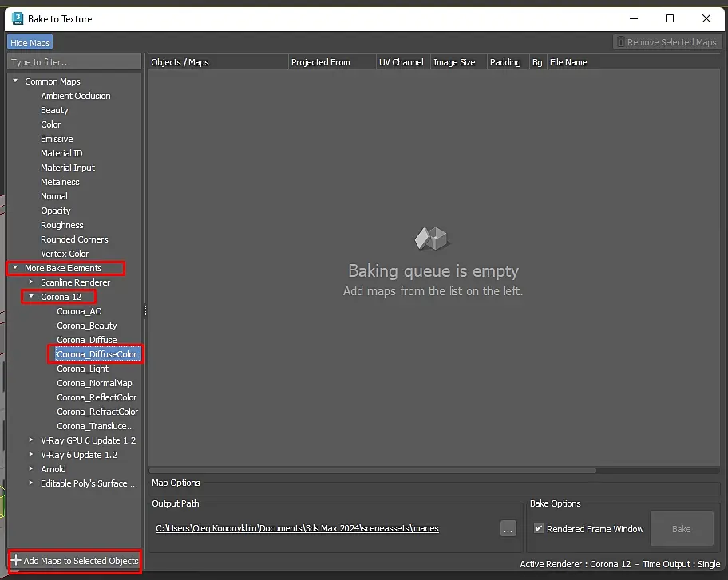Viewport: 728px width, 580px height.
Task: Collapse the Common Maps group
Action: tap(15, 81)
